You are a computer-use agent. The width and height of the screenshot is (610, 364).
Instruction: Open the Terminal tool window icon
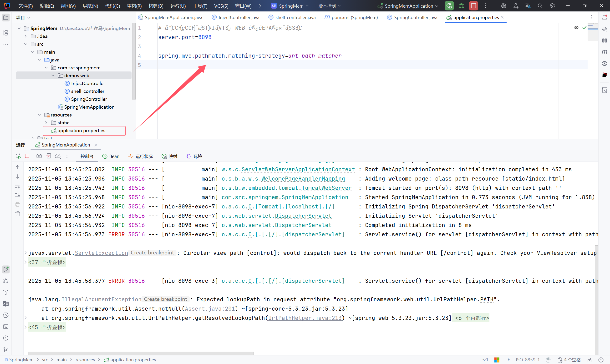6,326
